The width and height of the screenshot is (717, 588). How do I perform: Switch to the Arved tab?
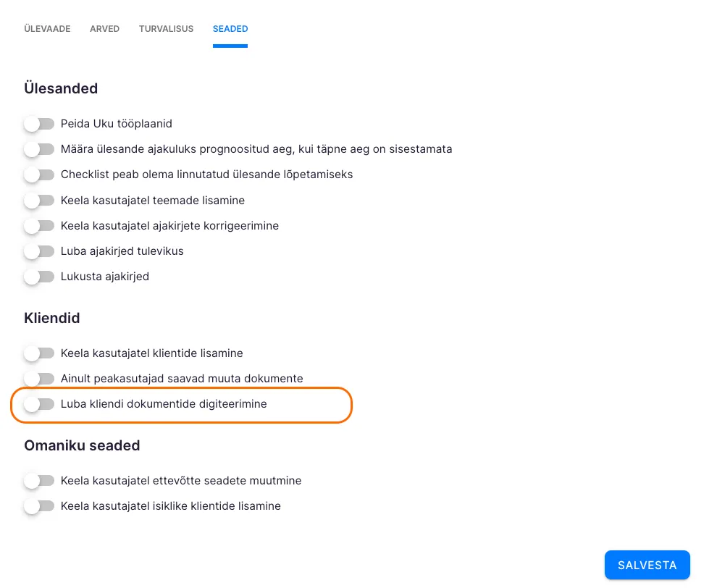tap(104, 29)
